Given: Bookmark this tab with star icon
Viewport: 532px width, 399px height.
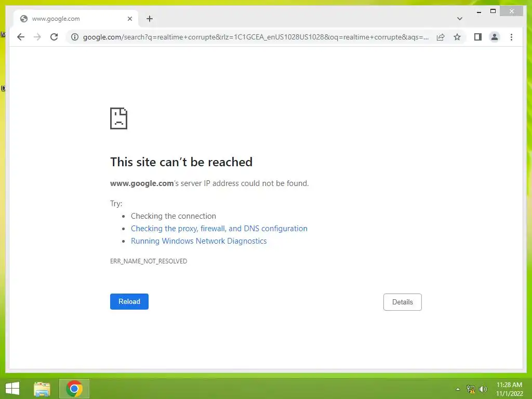Looking at the screenshot, I should (x=457, y=37).
